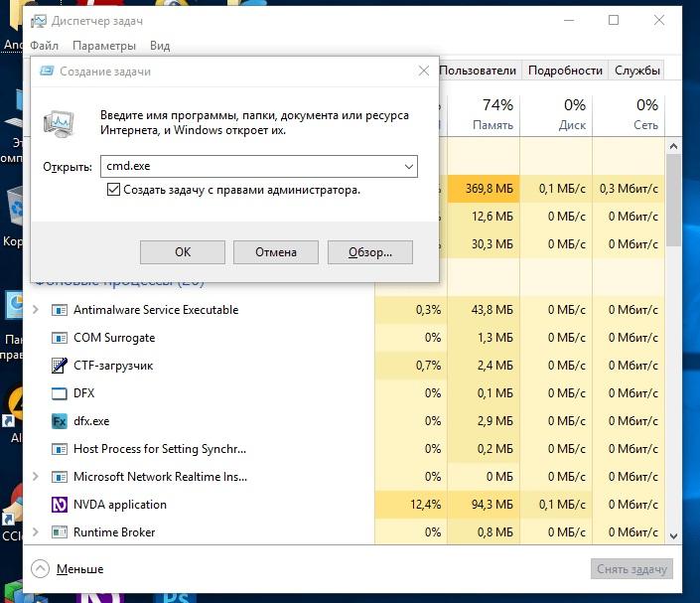The image size is (700, 603).
Task: Confirm with the OK button
Action: [183, 252]
